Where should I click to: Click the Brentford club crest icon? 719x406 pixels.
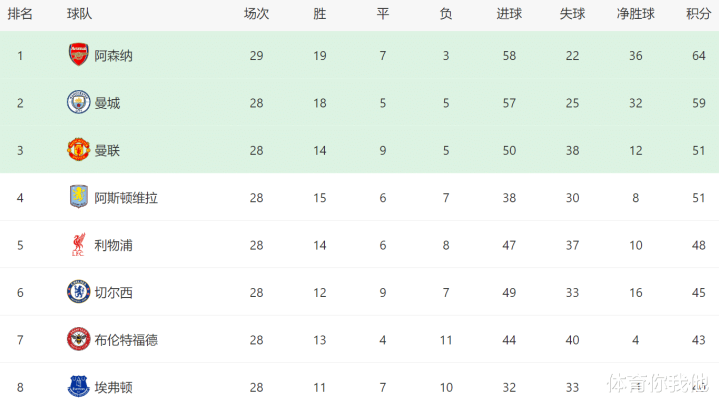78,339
